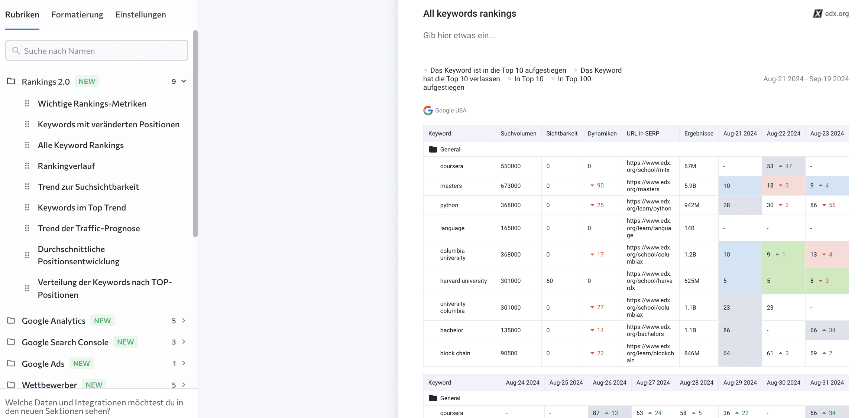The width and height of the screenshot is (868, 418).
Task: Click the Google Search Console folder icon
Action: [x=11, y=342]
